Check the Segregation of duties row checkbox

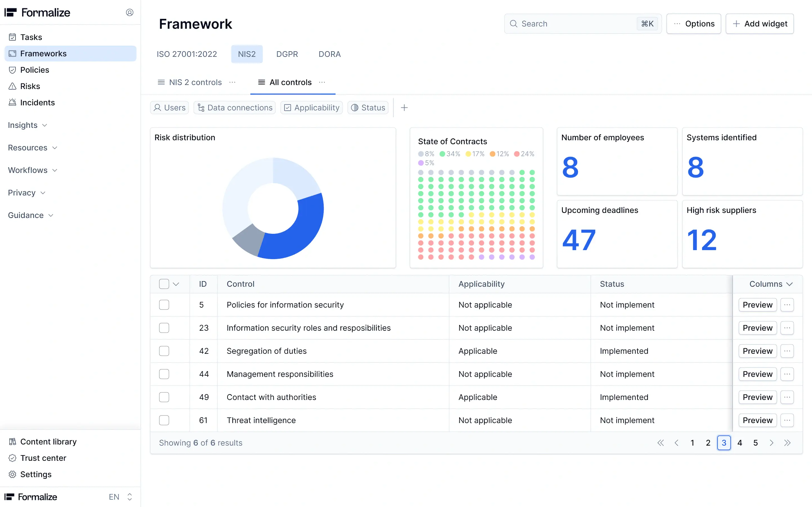pos(164,351)
